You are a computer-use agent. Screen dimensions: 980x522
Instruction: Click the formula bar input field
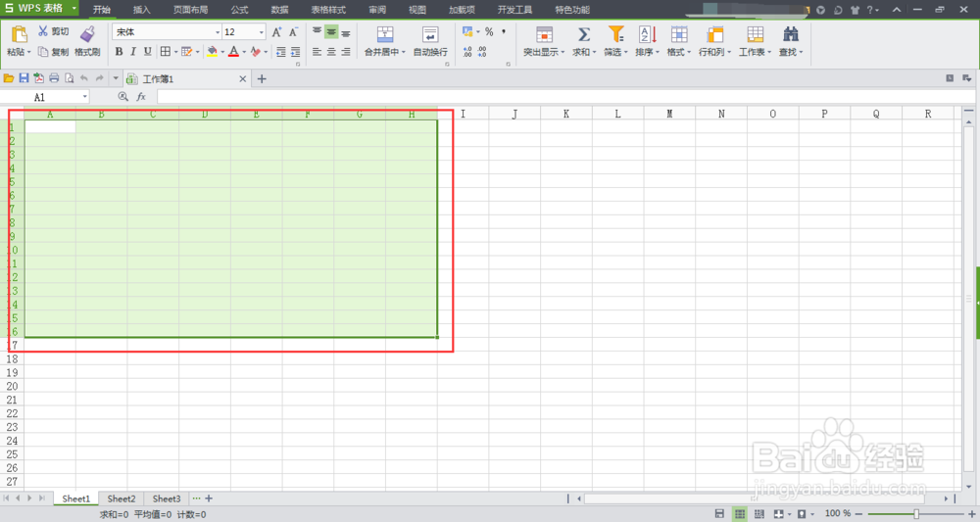(565, 97)
